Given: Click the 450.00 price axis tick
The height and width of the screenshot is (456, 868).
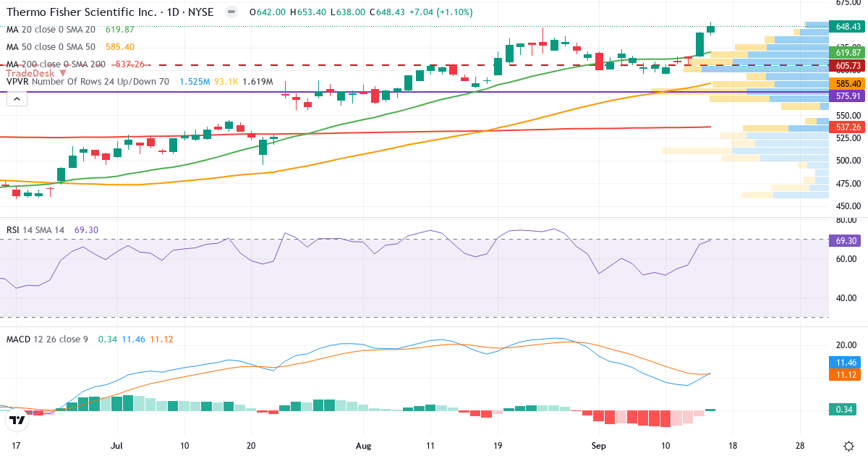Looking at the screenshot, I should (x=847, y=206).
